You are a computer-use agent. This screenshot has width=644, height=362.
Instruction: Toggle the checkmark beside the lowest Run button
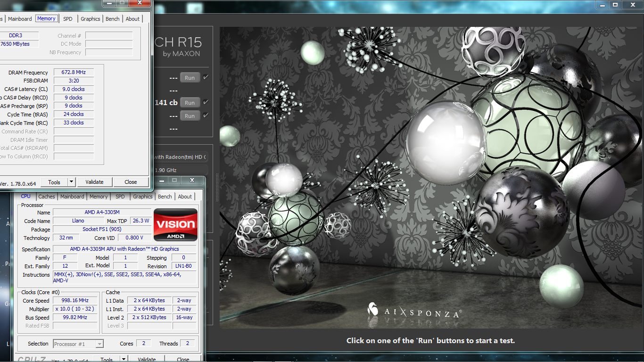coord(206,115)
